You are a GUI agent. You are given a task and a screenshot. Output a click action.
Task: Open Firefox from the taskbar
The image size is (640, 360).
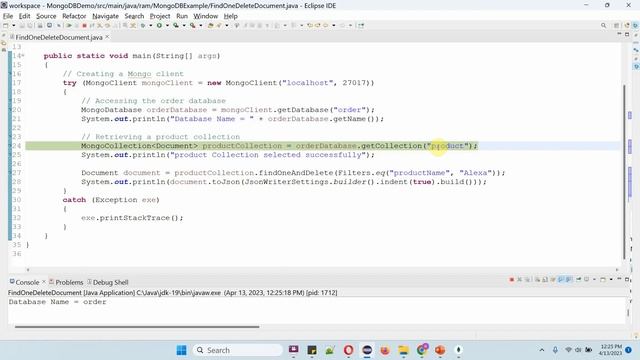[385, 350]
